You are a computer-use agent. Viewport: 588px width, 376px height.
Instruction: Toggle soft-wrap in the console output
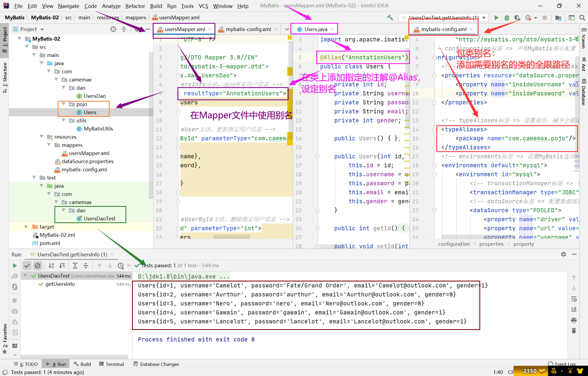(x=574, y=299)
